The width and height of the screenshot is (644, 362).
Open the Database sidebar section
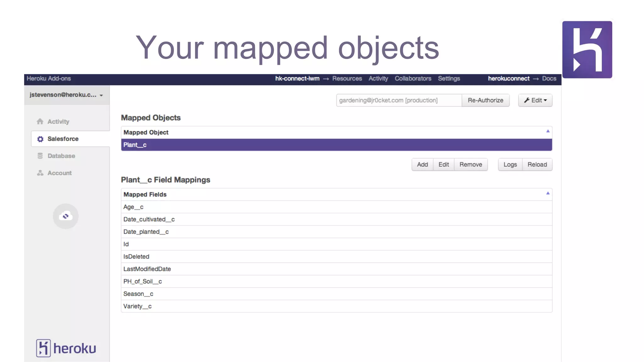[x=61, y=156]
